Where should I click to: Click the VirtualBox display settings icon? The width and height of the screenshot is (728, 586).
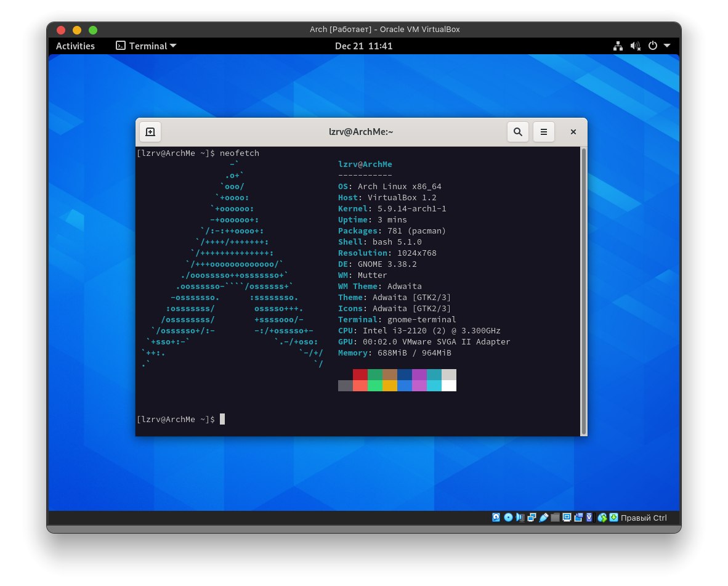(567, 517)
